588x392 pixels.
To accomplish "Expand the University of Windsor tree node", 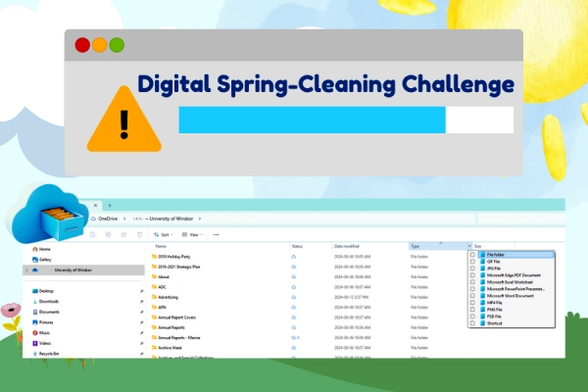I will 26,269.
